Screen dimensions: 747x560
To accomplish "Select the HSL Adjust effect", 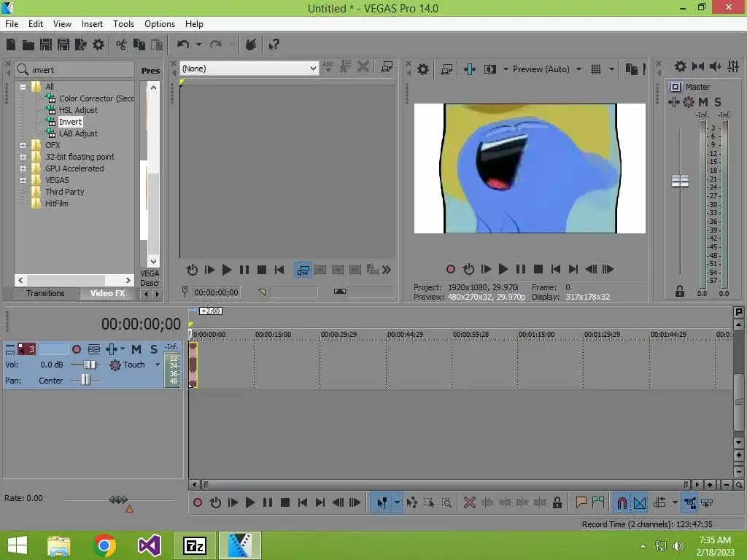I will tap(78, 111).
